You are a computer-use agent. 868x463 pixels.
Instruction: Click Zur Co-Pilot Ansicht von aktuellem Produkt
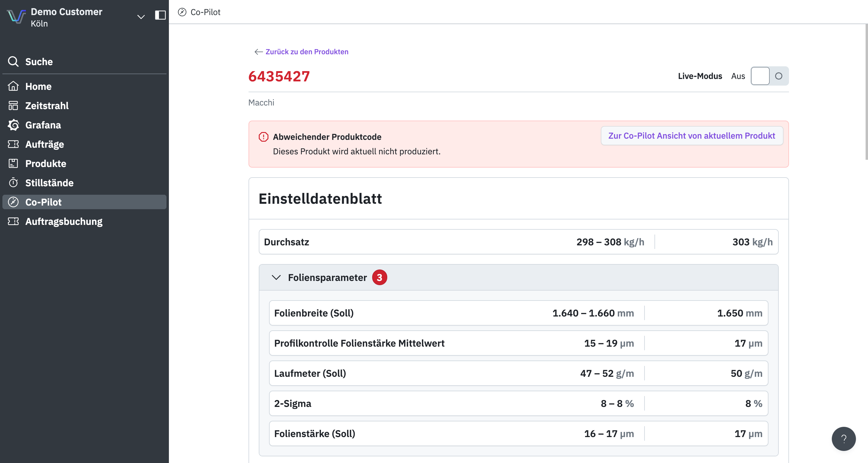692,136
